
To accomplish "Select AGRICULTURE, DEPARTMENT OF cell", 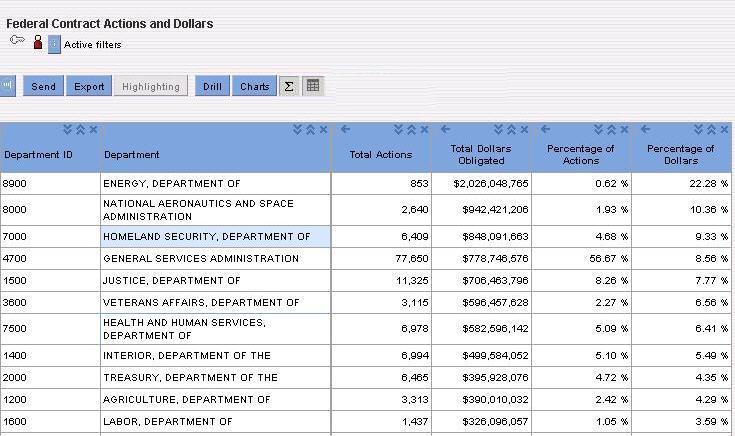I will [x=216, y=400].
